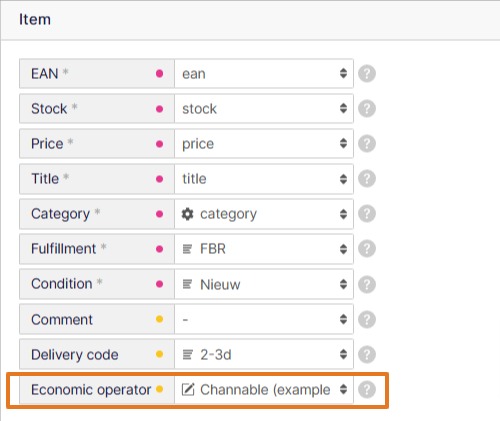The height and width of the screenshot is (421, 500).
Task: Click the Economic operator label
Action: [x=91, y=389]
